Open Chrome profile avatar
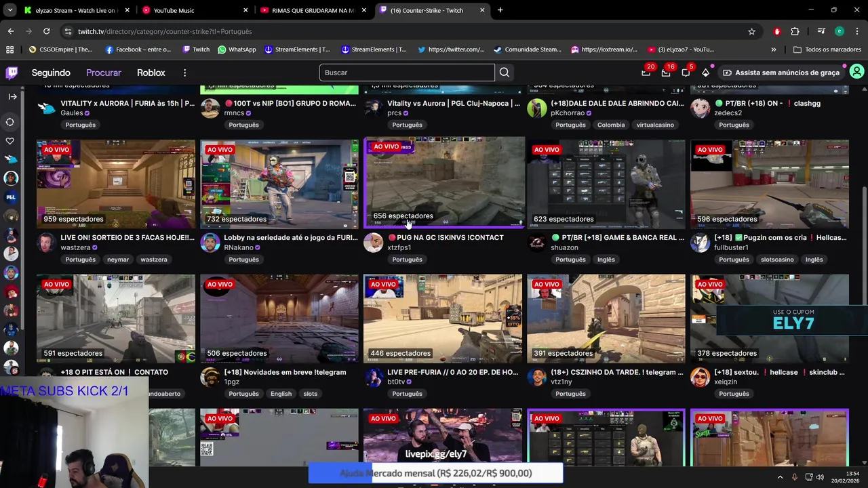868x488 pixels. point(840,31)
